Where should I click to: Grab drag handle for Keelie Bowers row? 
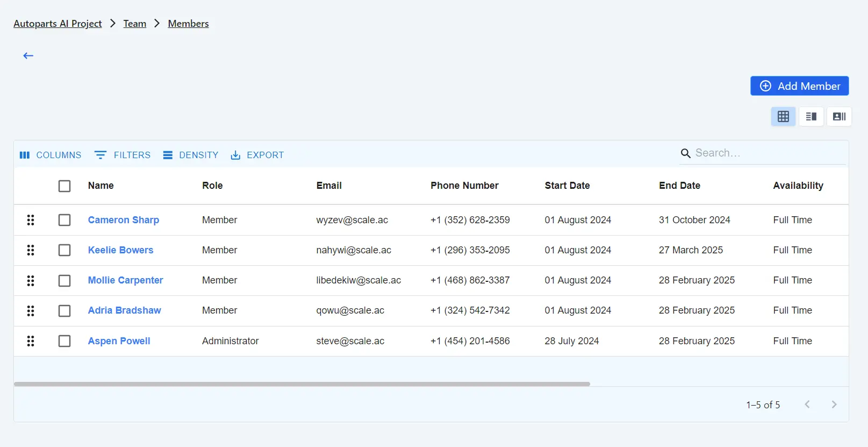tap(31, 250)
